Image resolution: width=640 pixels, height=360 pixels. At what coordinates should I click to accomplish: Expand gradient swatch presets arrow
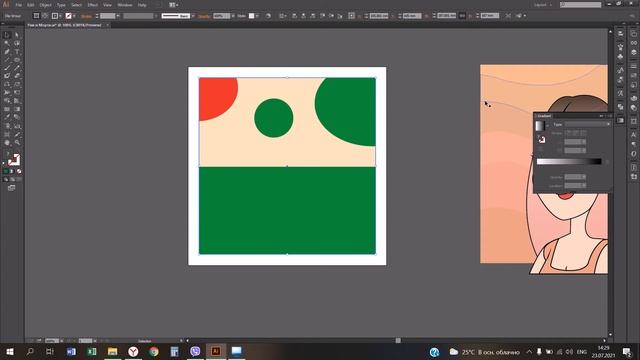(547, 126)
